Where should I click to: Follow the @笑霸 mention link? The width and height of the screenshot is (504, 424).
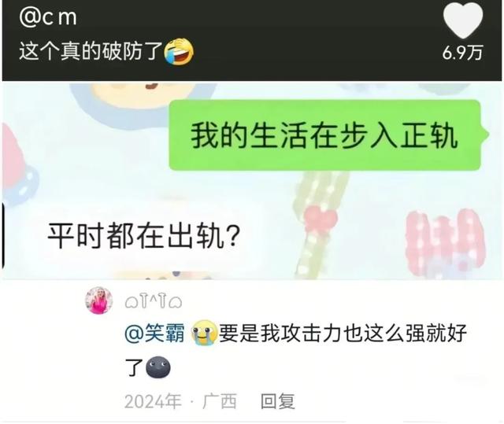point(154,334)
